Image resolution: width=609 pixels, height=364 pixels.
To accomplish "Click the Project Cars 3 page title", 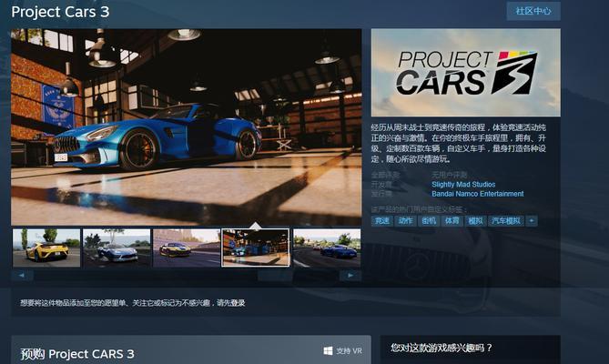I will (60, 12).
